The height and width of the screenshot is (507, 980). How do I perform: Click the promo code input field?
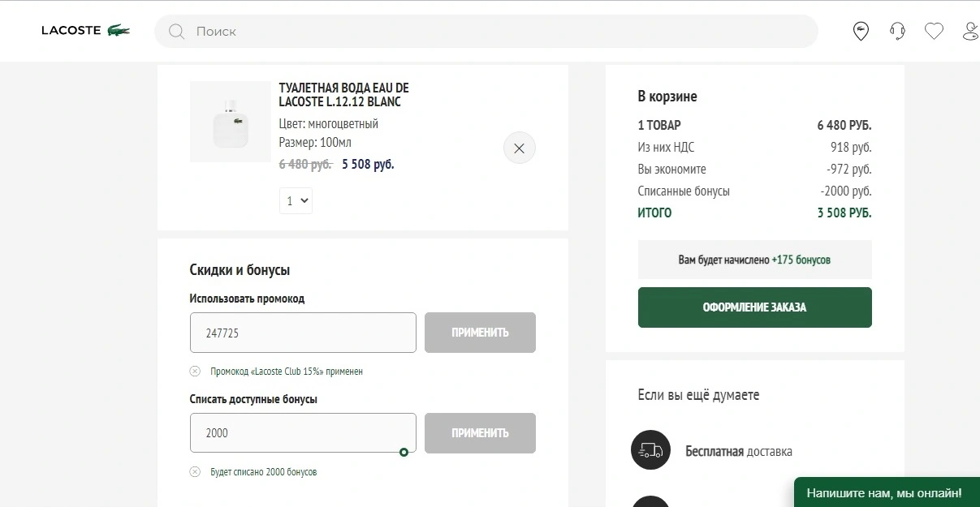303,333
